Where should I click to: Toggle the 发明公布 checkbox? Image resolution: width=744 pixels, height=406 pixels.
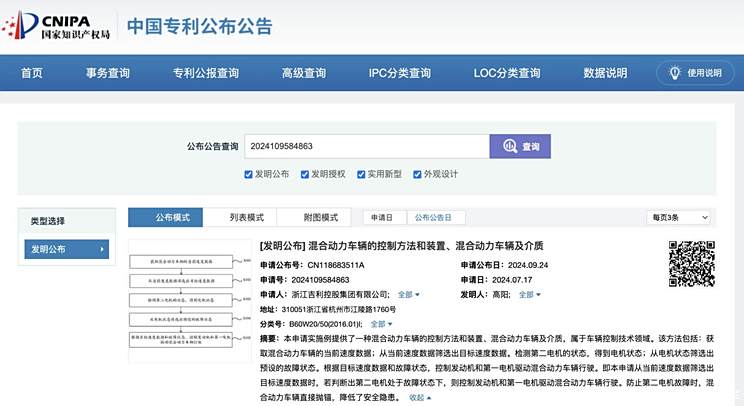[x=249, y=174]
